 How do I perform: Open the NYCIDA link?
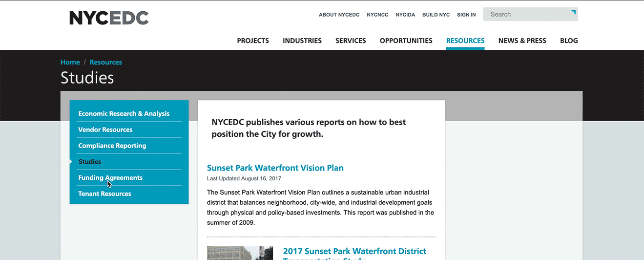coord(405,15)
